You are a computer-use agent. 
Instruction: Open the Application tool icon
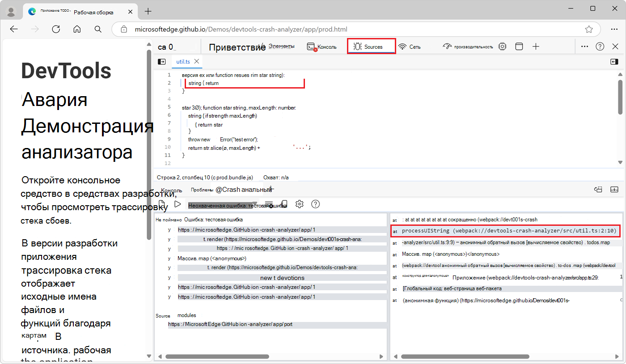[519, 47]
